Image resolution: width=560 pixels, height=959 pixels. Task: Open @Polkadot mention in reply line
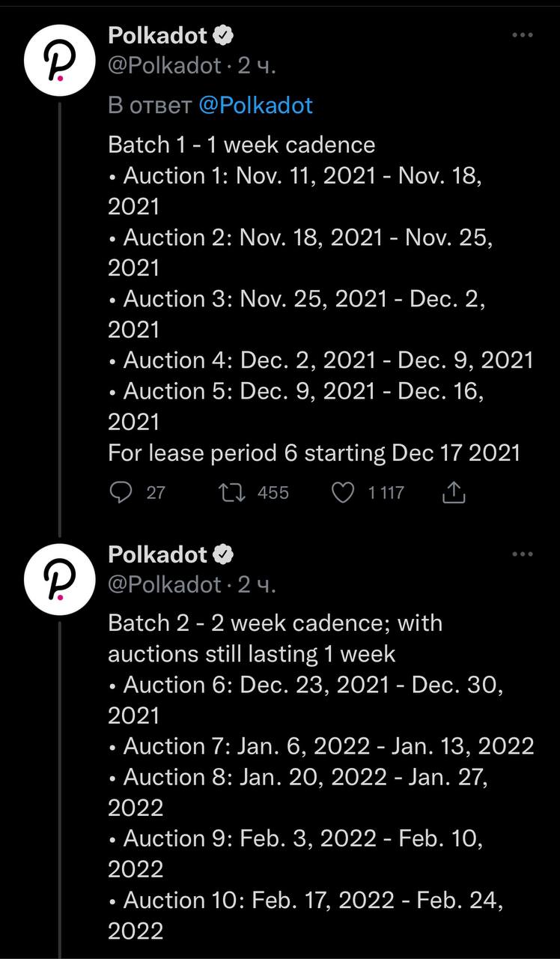coord(256,105)
